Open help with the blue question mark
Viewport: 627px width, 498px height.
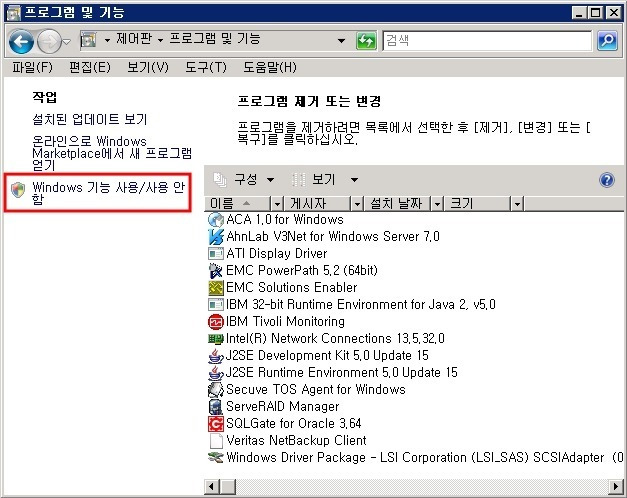(607, 180)
